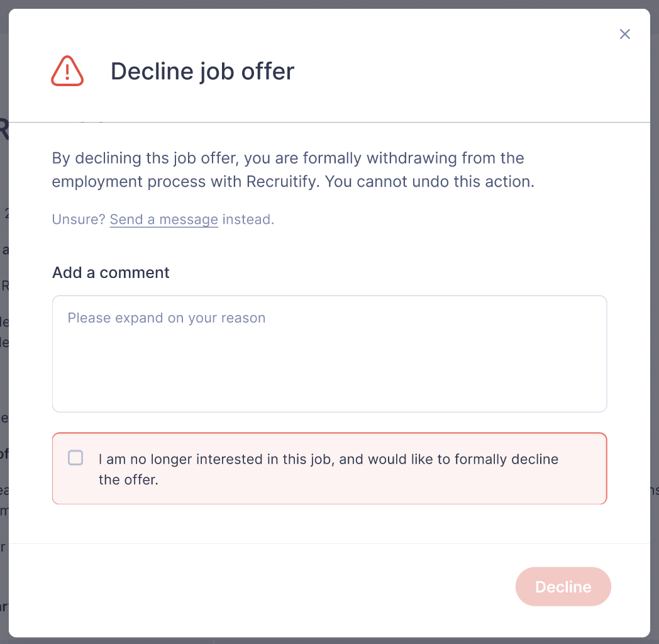Close the Decline job offer dialog

pos(624,34)
